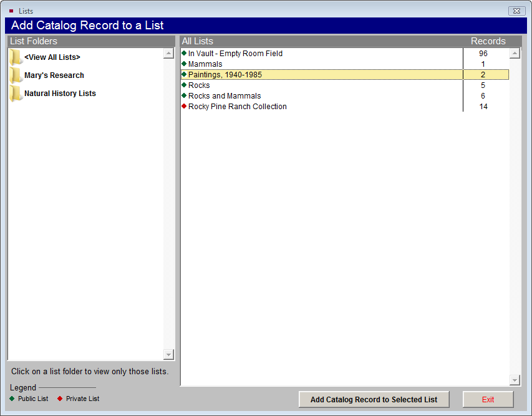This screenshot has height=416, width=532.
Task: Click the Lists window title bar icon
Action: 11,11
